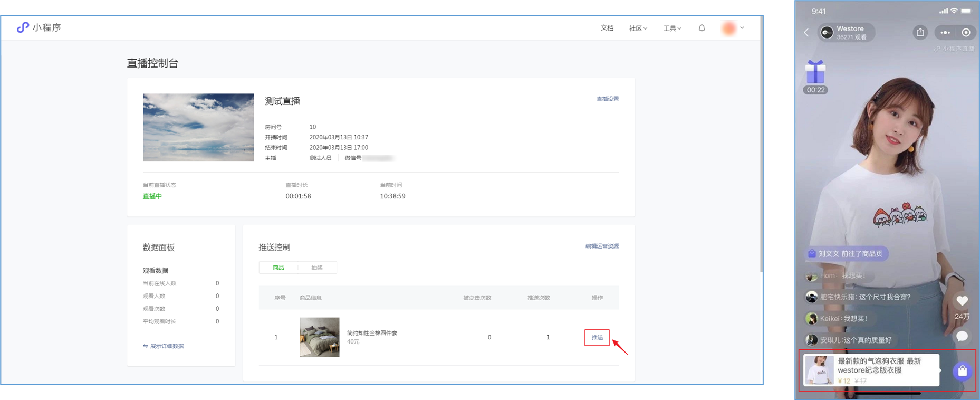This screenshot has height=400, width=980.
Task: Tap the Westore host avatar
Action: click(x=827, y=33)
